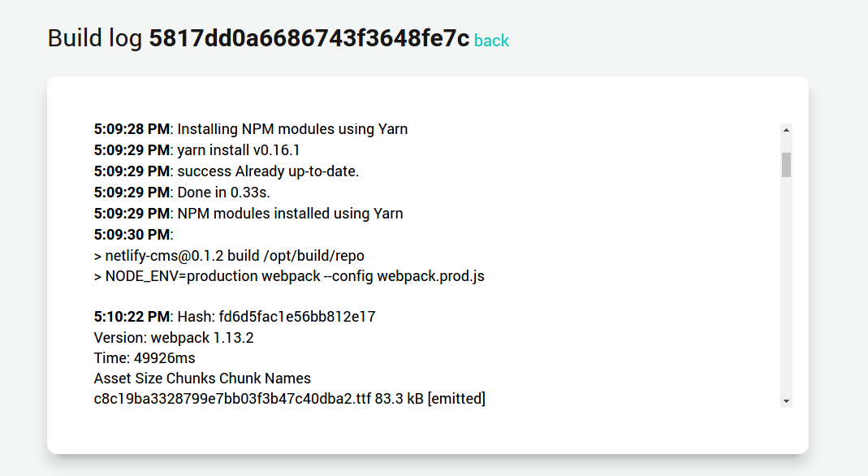Click the NODE_ENV=production webpack command line

(x=289, y=276)
